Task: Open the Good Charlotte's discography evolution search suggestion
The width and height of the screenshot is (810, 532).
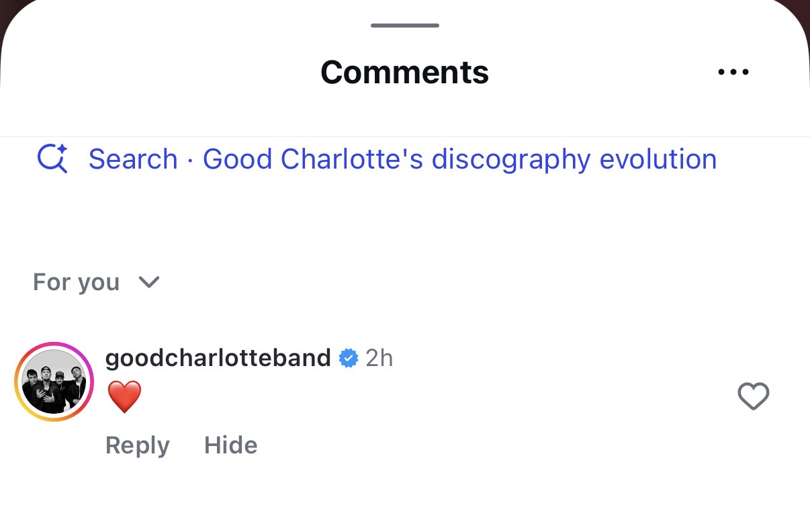Action: [x=459, y=159]
